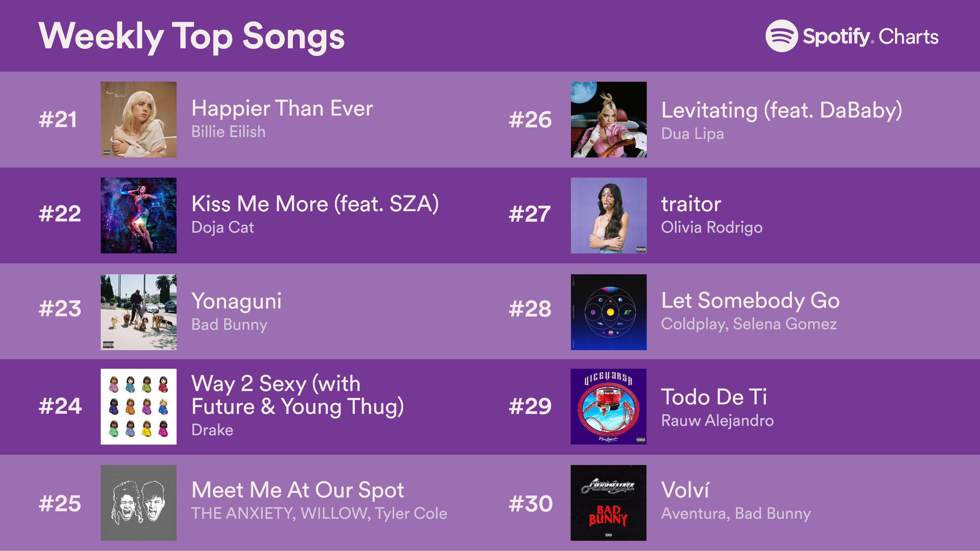Click the Let Somebody Go planets cover
This screenshot has height=551, width=980.
(608, 312)
